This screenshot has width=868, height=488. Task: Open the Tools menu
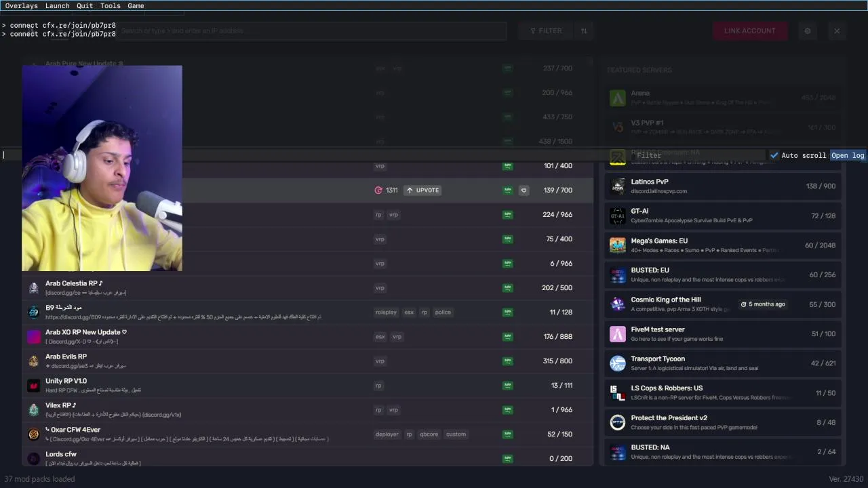tap(110, 5)
